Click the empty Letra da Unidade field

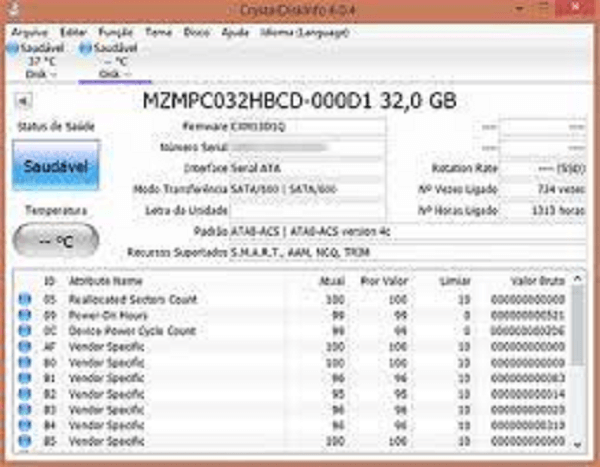(x=307, y=210)
